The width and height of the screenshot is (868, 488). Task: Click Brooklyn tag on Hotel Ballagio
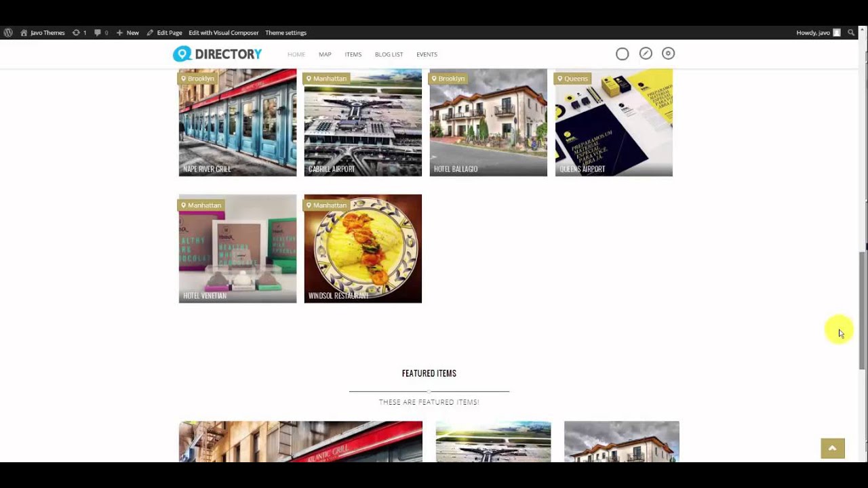coord(448,79)
